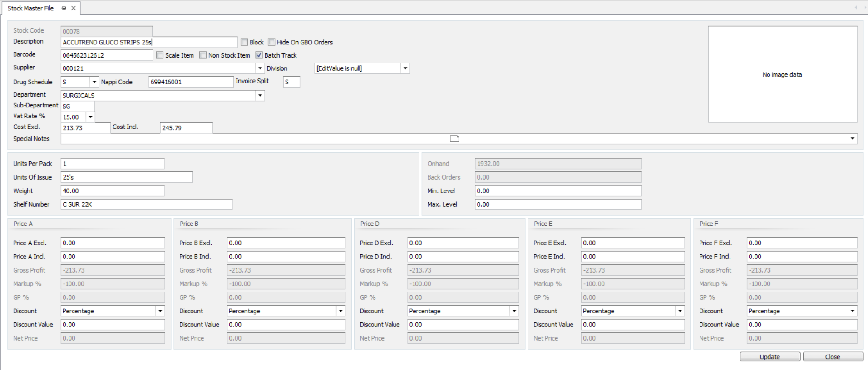The image size is (868, 370).
Task: Click the Min. Level field
Action: 558,191
